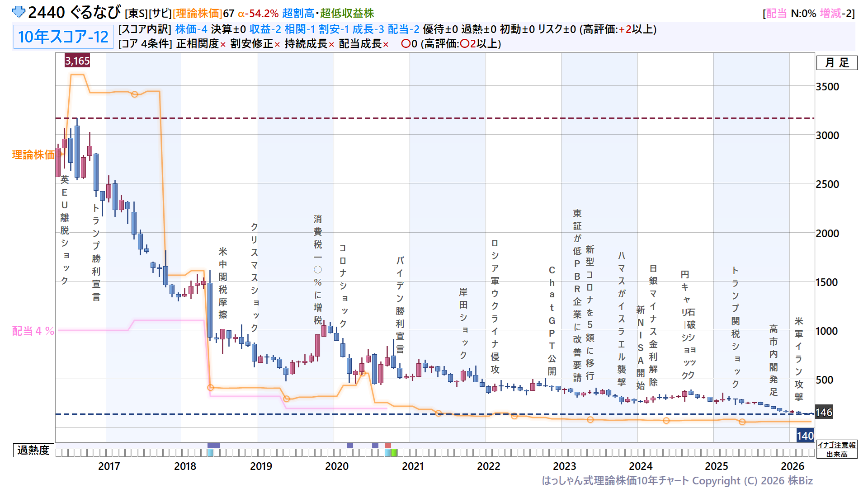868x488 pixels.
Task: Click the 2020 year label on axis
Action: coord(337,466)
